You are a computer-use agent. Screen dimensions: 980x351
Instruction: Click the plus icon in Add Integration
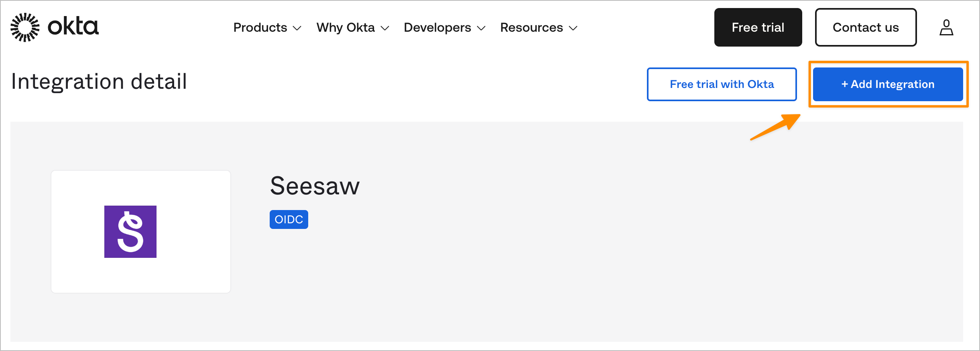(846, 84)
